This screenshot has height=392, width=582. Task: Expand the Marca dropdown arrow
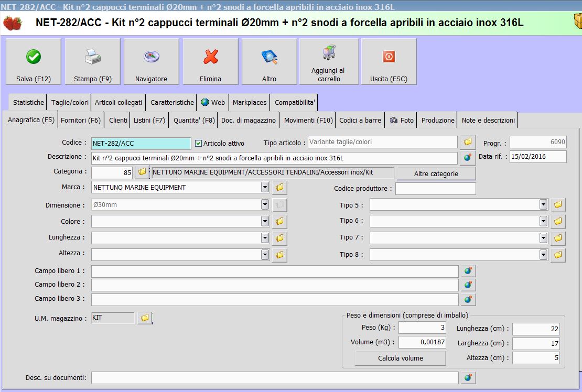265,187
